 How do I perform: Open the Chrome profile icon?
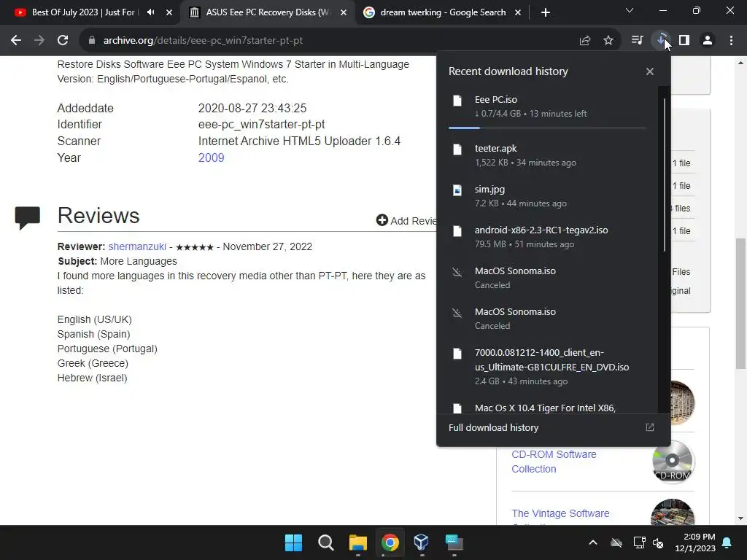pyautogui.click(x=708, y=41)
